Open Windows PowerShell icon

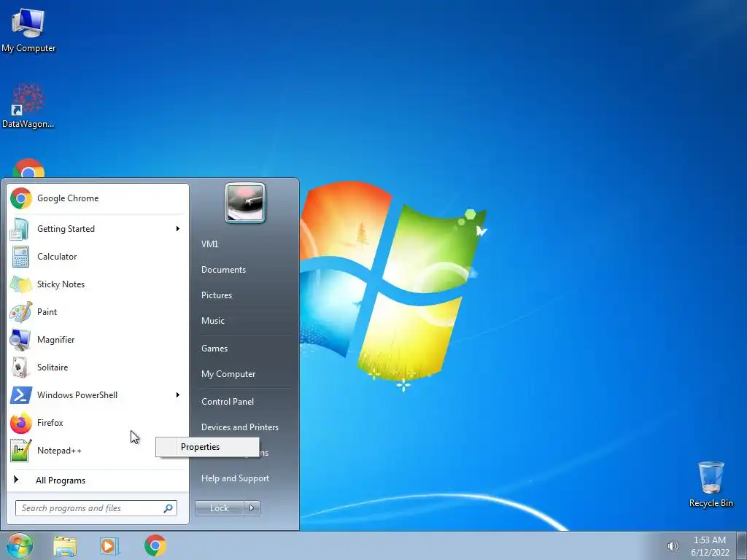20,394
